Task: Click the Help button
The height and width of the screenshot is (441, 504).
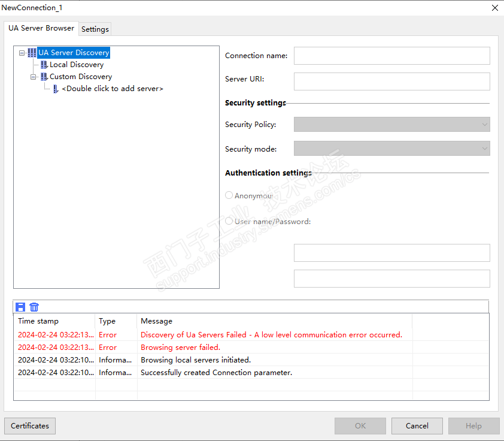Action: pyautogui.click(x=474, y=426)
